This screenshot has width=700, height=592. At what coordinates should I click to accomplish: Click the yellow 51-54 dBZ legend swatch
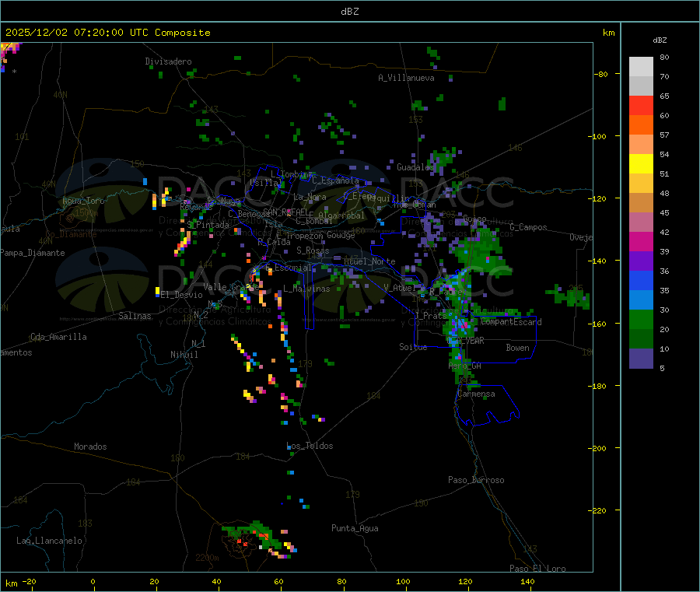641,164
